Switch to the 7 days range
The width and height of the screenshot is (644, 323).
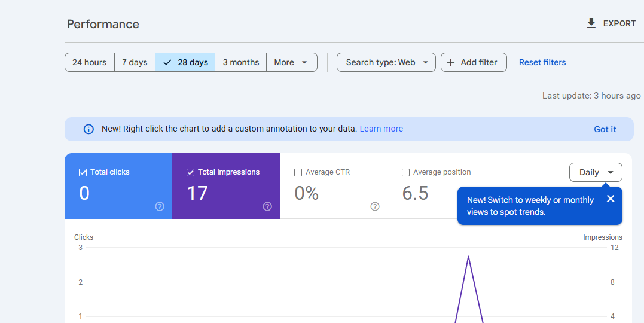coord(135,62)
